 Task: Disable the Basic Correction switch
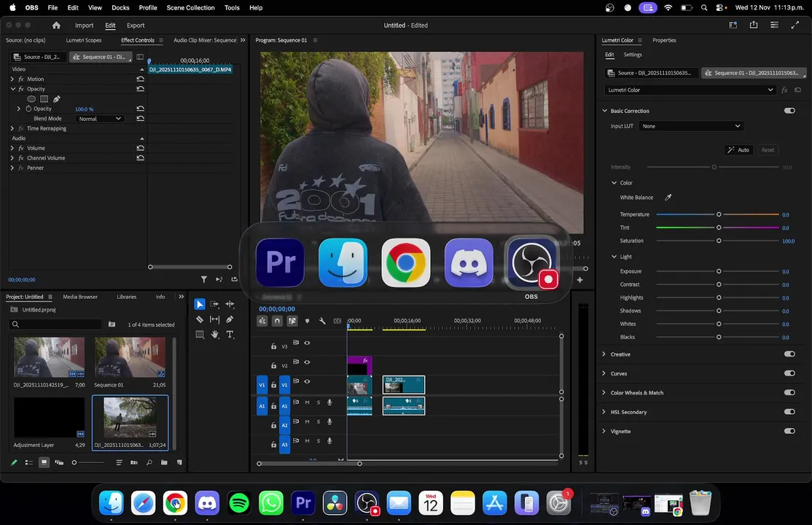(x=789, y=110)
